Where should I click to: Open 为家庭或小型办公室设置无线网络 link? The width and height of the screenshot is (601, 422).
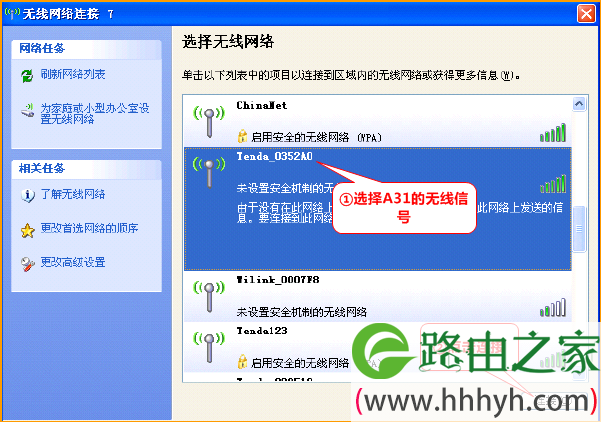[95, 113]
